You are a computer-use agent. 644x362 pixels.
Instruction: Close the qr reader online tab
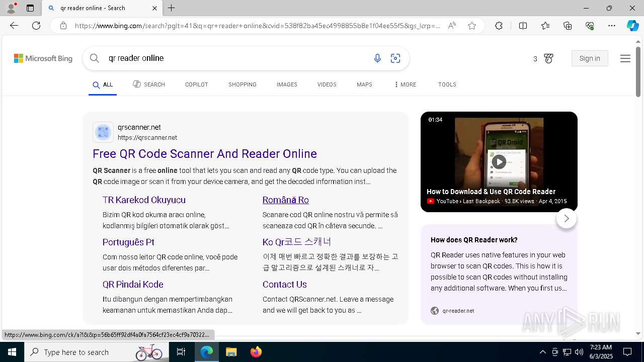click(154, 8)
